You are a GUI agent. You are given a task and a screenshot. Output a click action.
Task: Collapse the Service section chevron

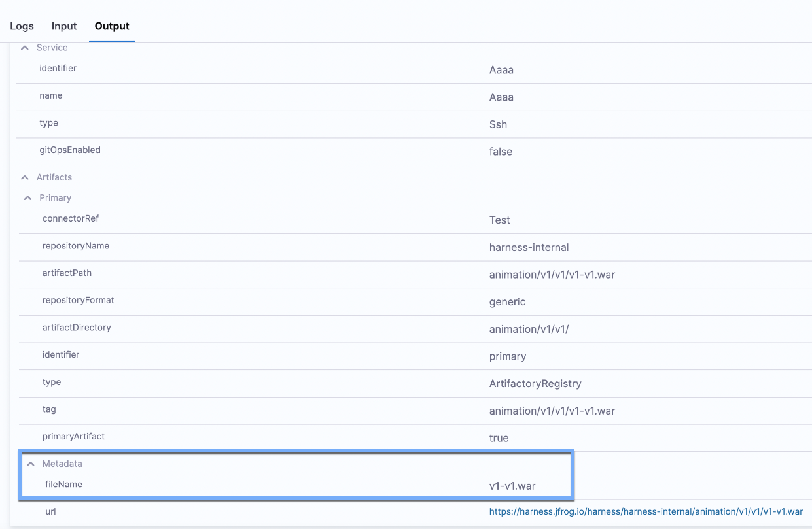tap(25, 48)
